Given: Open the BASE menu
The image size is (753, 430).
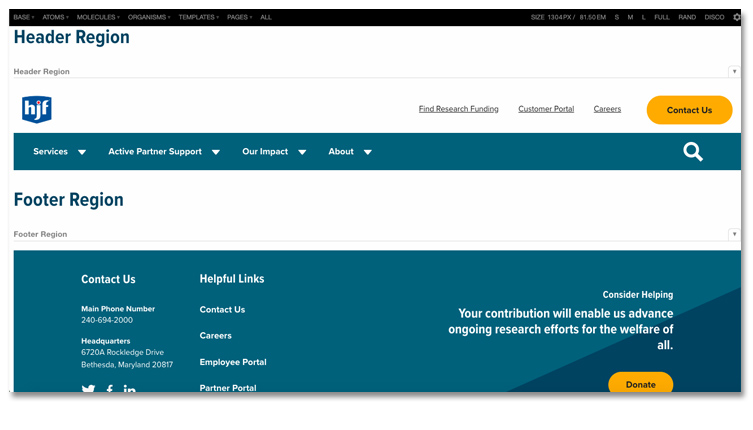Looking at the screenshot, I should tap(24, 17).
